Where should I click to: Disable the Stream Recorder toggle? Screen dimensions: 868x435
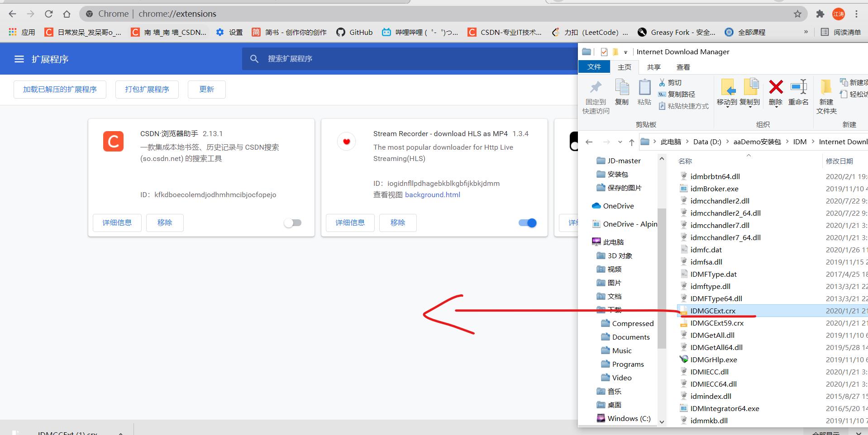pyautogui.click(x=527, y=223)
